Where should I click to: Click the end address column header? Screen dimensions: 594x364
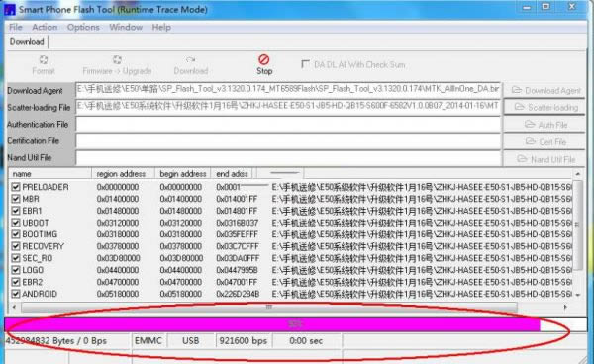(232, 174)
